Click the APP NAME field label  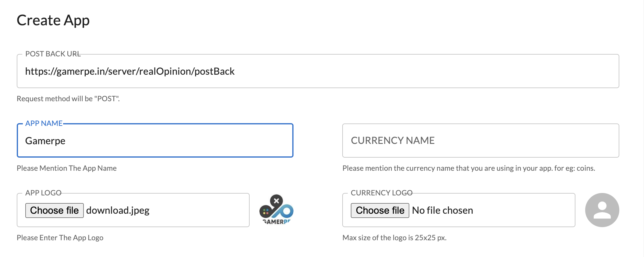(44, 123)
